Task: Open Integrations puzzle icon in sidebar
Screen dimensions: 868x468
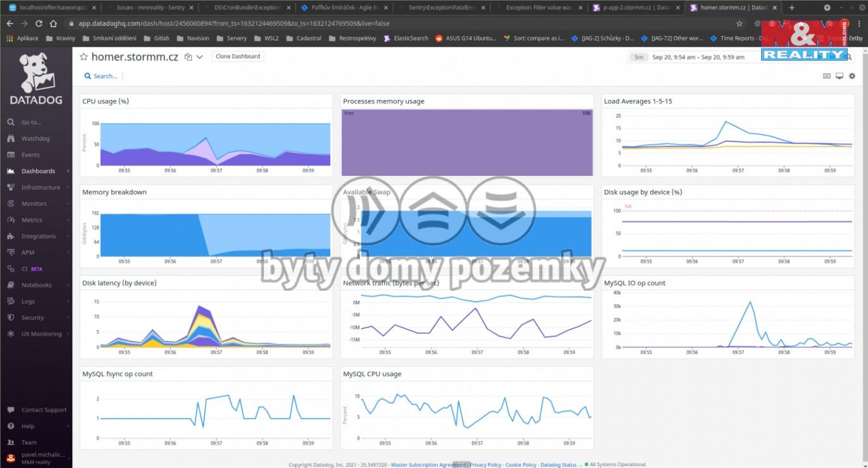Action: coord(10,236)
